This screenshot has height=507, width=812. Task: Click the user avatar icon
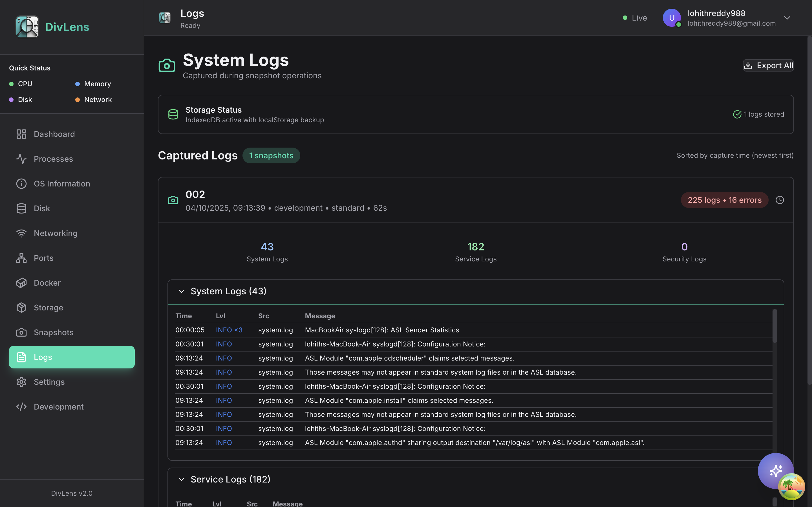[x=671, y=18]
